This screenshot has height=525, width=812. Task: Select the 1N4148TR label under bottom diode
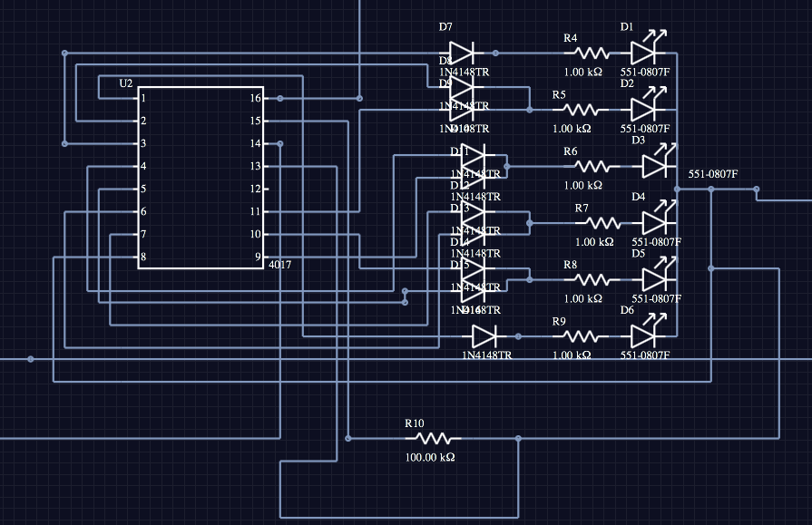[487, 355]
